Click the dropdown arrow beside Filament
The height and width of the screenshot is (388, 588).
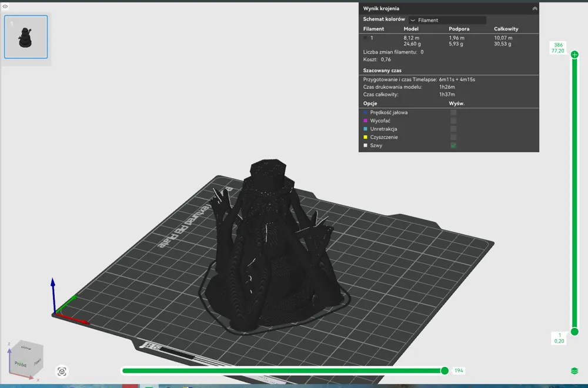click(413, 20)
